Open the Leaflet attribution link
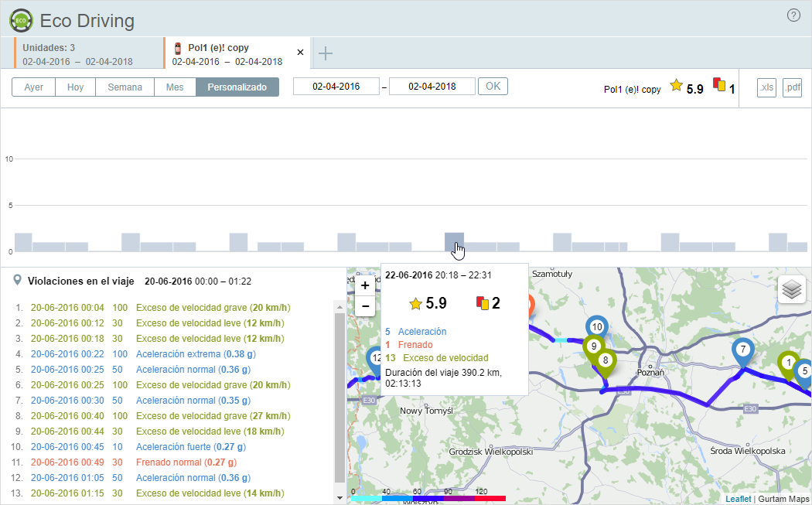The image size is (812, 505). point(738,499)
